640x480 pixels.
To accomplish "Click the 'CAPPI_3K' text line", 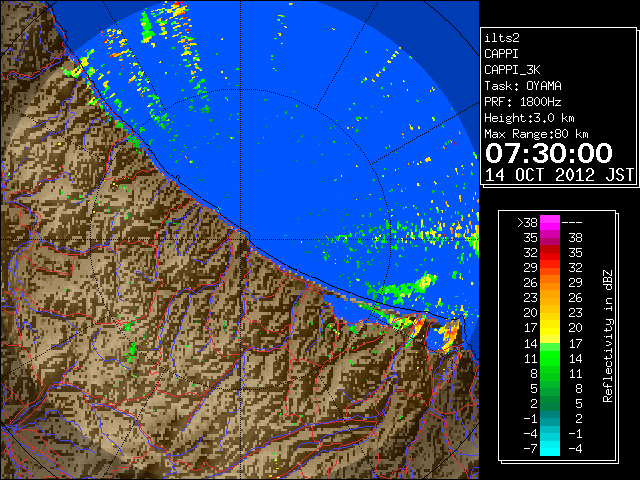I will click(512, 70).
